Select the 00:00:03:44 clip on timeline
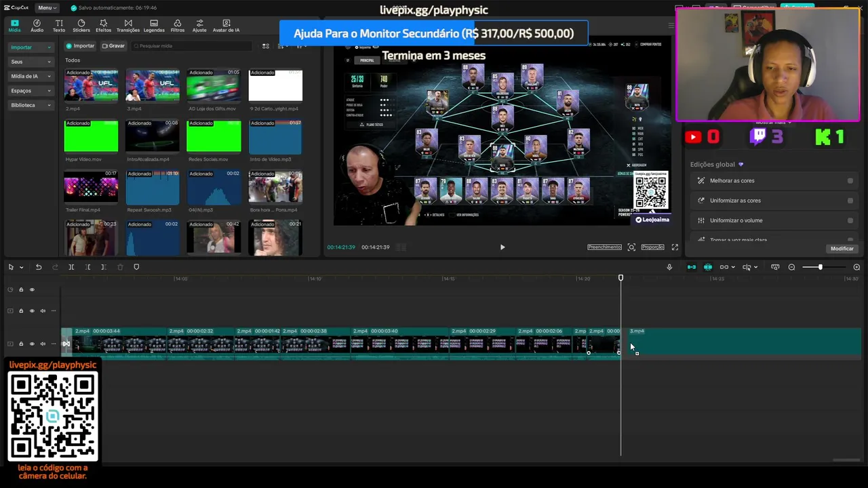The width and height of the screenshot is (868, 488). (119, 343)
